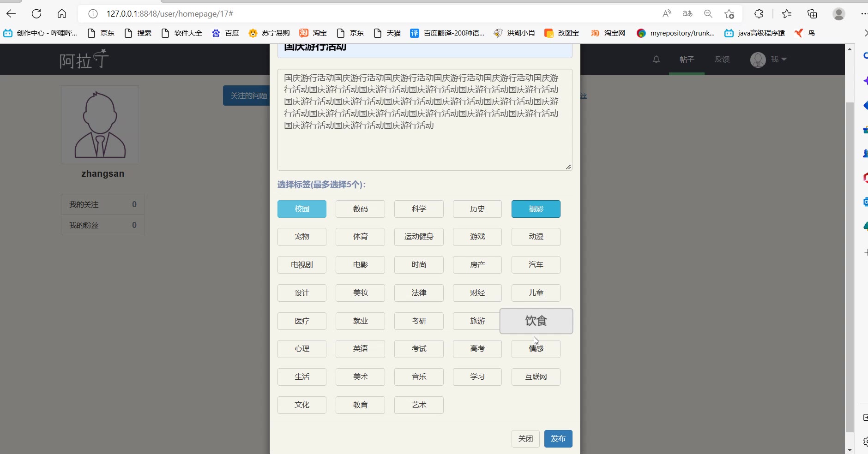Open the browser home page icon
Image resolution: width=868 pixels, height=454 pixels.
click(62, 14)
